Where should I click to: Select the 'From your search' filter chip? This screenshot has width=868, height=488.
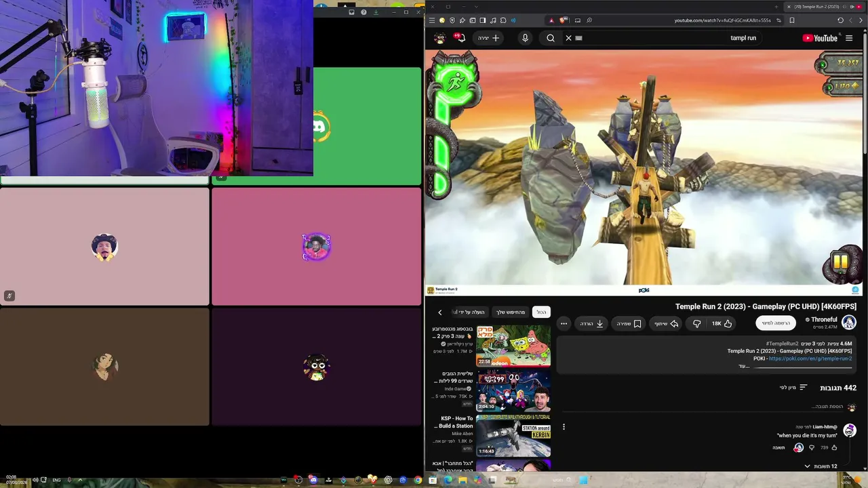511,312
